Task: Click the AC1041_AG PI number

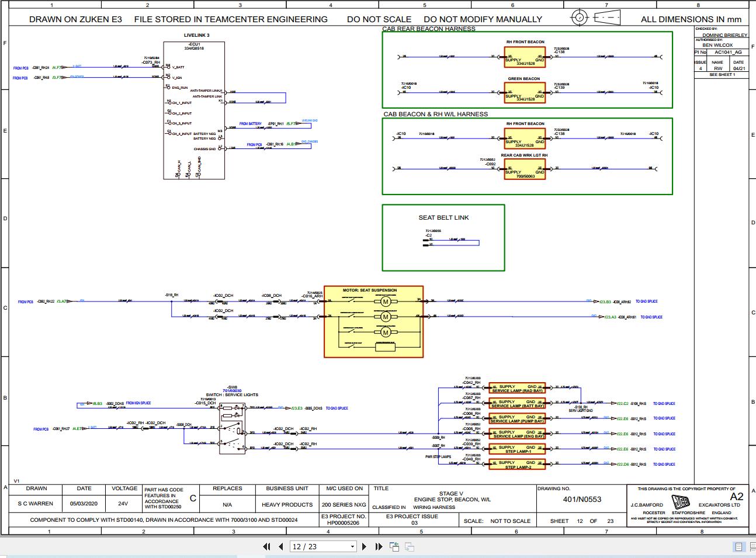Action: click(728, 52)
